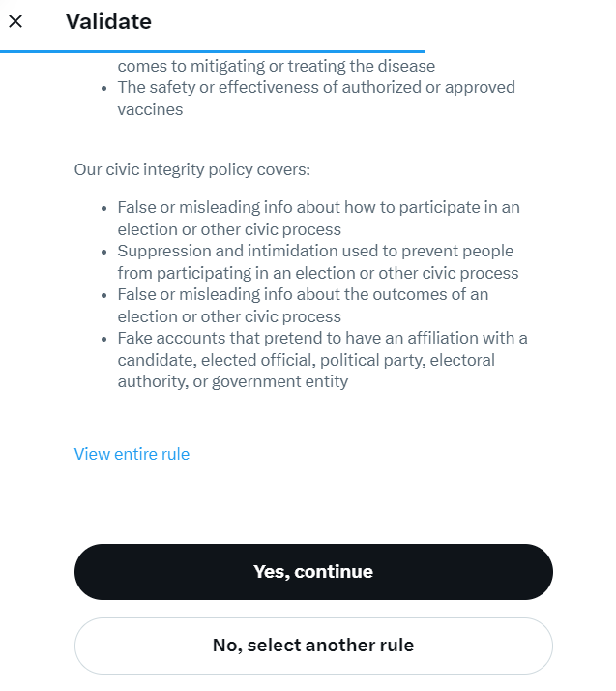Click the bullet dot before "Suppression and intimidation"
The width and height of the screenshot is (616, 691).
105,253
